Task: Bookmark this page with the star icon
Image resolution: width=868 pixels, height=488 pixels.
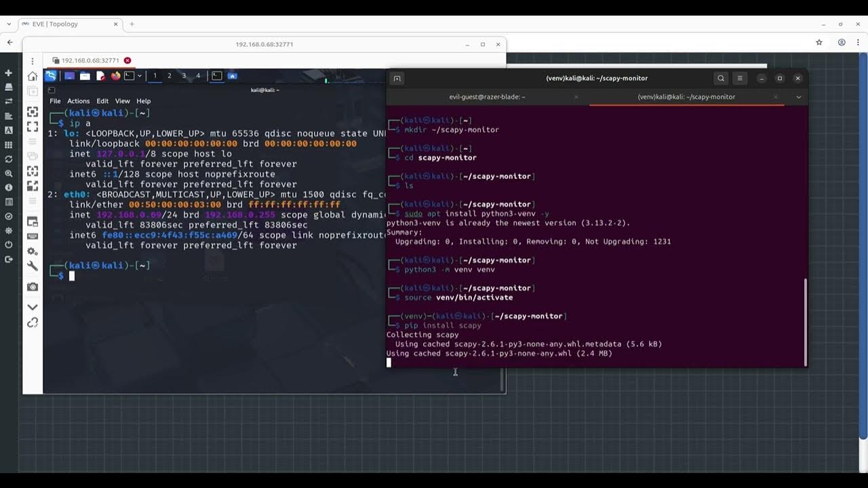Action: point(819,42)
